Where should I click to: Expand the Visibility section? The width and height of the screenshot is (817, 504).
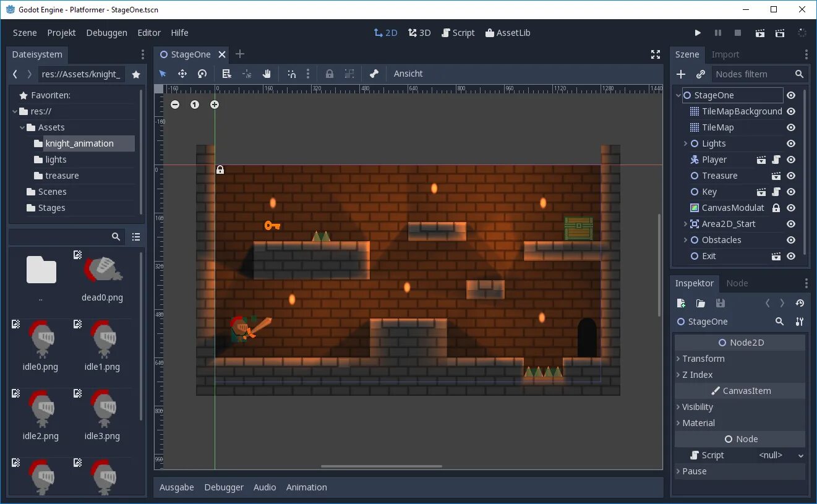pos(740,407)
